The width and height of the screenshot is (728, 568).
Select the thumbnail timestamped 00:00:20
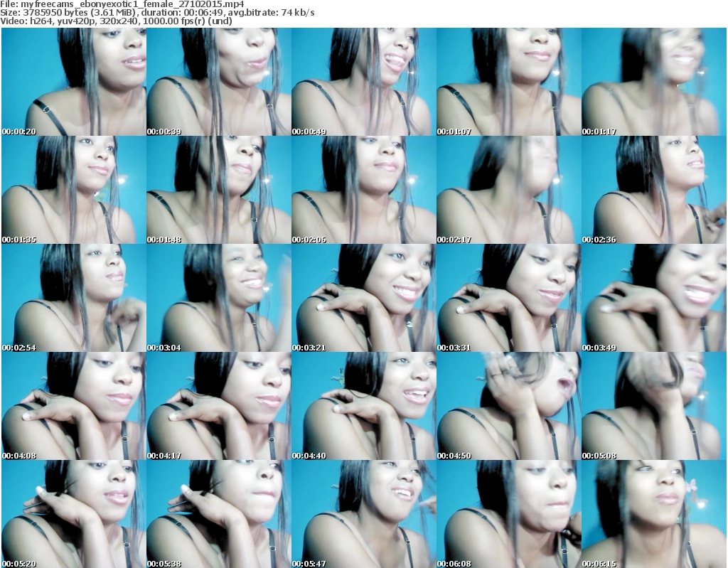(x=74, y=82)
